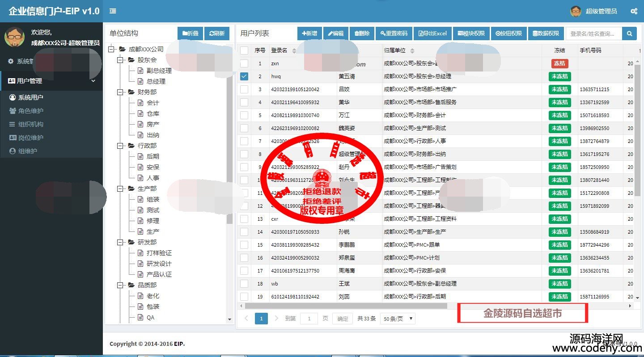644x357 pixels.
Task: Focus the 登录名/姓名 search input field
Action: pos(593,34)
